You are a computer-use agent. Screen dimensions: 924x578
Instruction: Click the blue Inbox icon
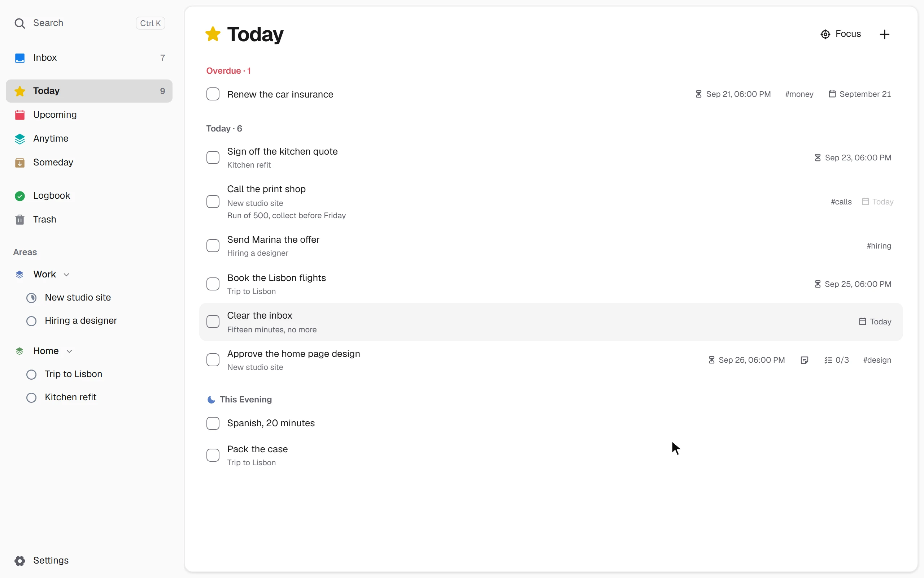pos(19,58)
